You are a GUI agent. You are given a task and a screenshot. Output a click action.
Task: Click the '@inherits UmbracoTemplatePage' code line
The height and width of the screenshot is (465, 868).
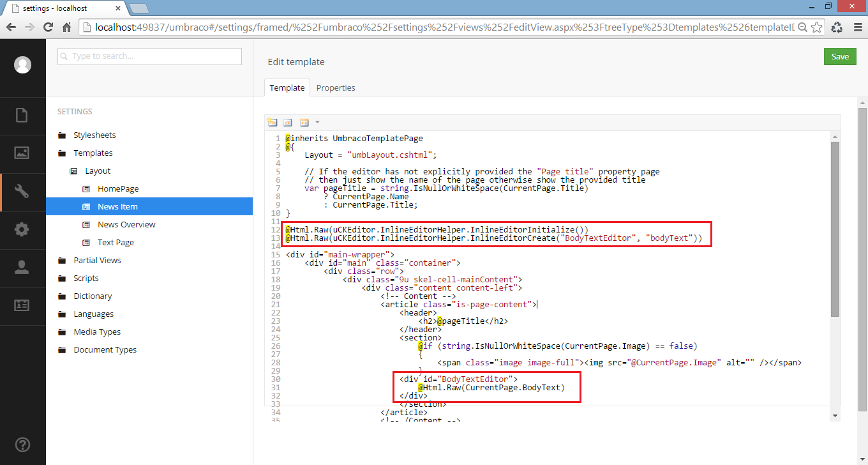coord(354,139)
